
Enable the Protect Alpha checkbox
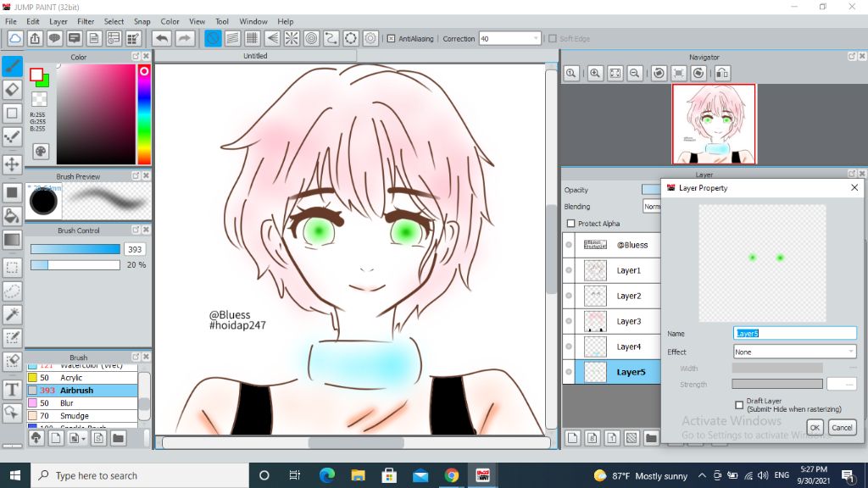[x=570, y=224]
